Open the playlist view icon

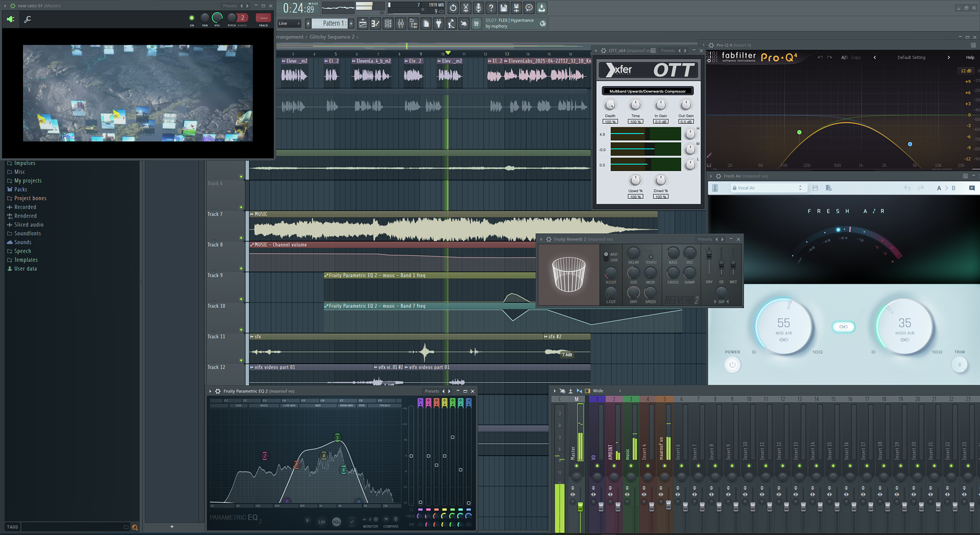tap(362, 23)
